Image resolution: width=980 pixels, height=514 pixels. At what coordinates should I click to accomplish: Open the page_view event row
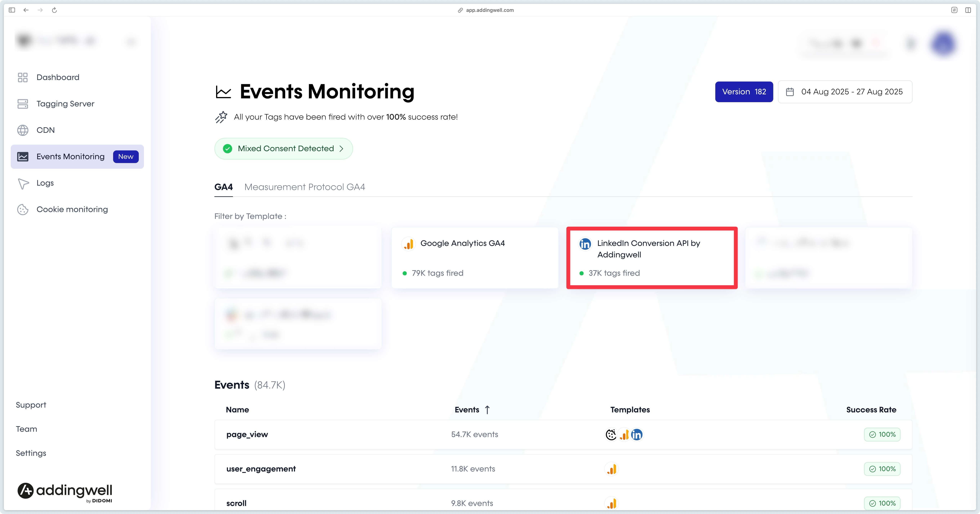click(x=563, y=435)
